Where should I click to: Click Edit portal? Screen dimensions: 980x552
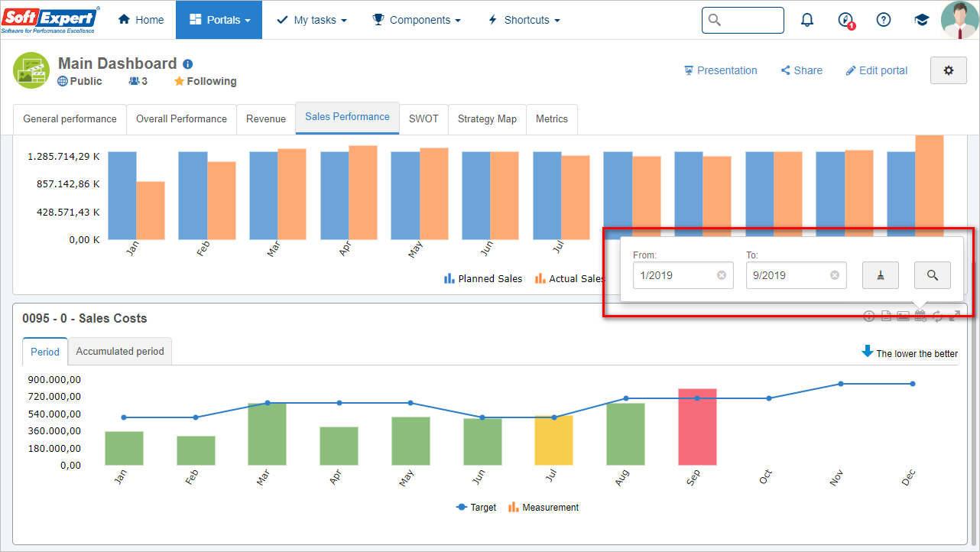(x=876, y=70)
